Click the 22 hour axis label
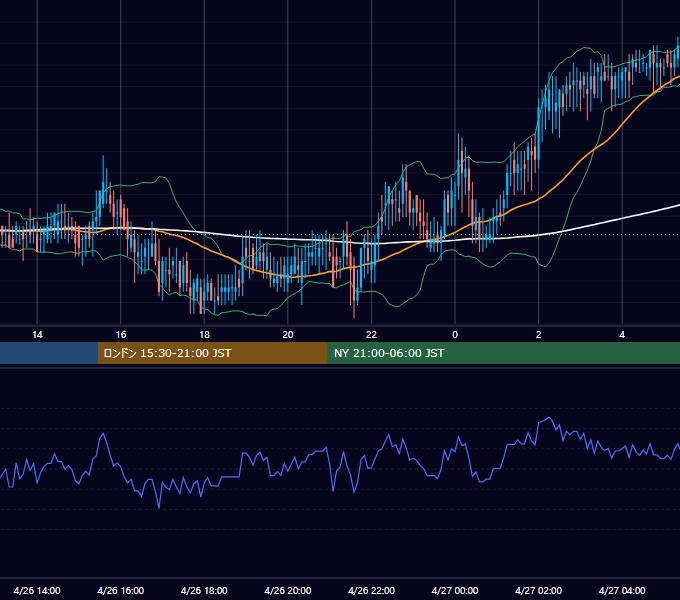Image resolution: width=680 pixels, height=600 pixels. [x=371, y=335]
